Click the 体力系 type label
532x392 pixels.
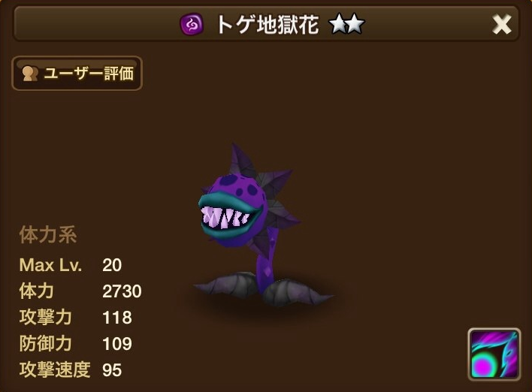48,234
